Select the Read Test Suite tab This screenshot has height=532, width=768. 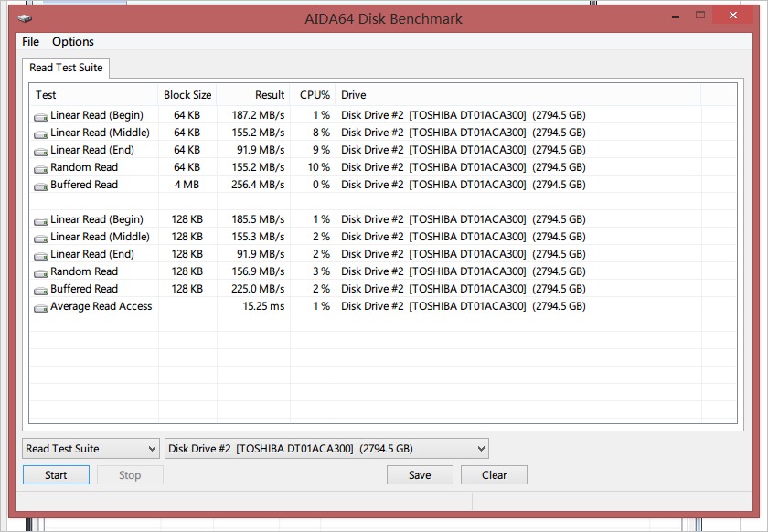pyautogui.click(x=66, y=68)
